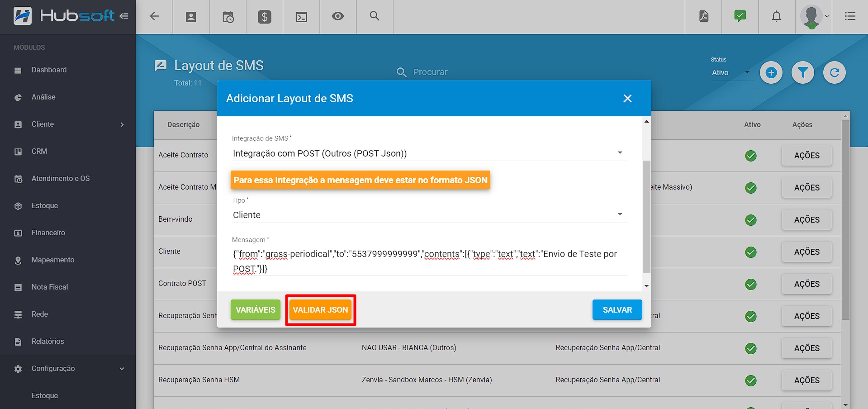Open client contact card toolbar icon
868x409 pixels.
191,17
